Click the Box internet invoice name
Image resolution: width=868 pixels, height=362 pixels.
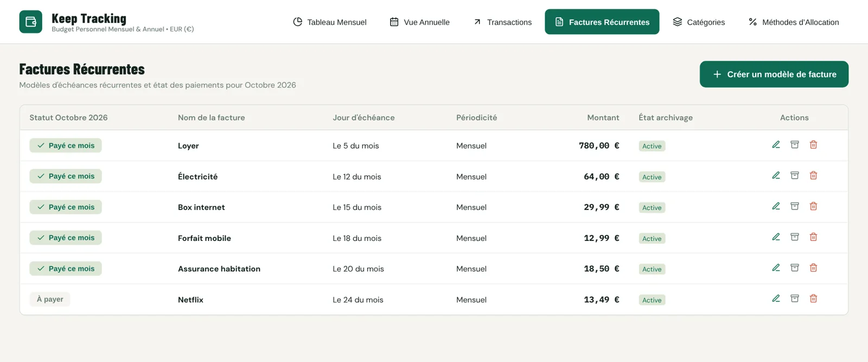point(201,207)
